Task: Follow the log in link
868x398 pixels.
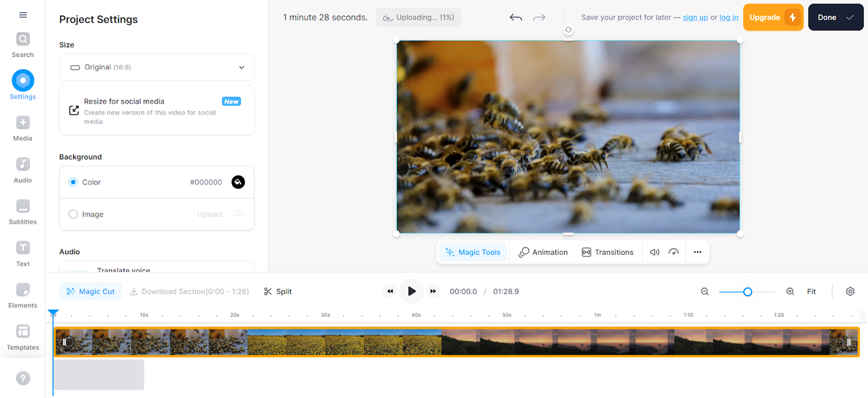Action: (729, 18)
